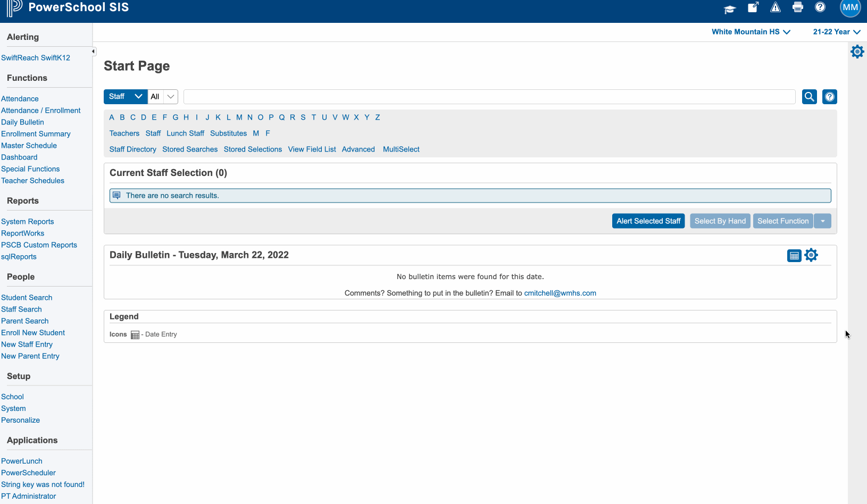Click Alert Selected Staff button
This screenshot has height=504, width=867.
pyautogui.click(x=648, y=221)
